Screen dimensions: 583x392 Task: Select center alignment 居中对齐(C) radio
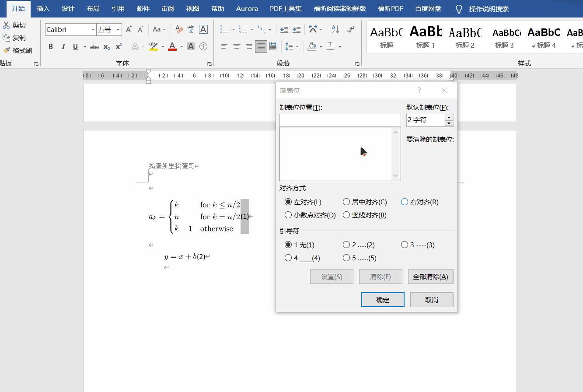point(365,202)
